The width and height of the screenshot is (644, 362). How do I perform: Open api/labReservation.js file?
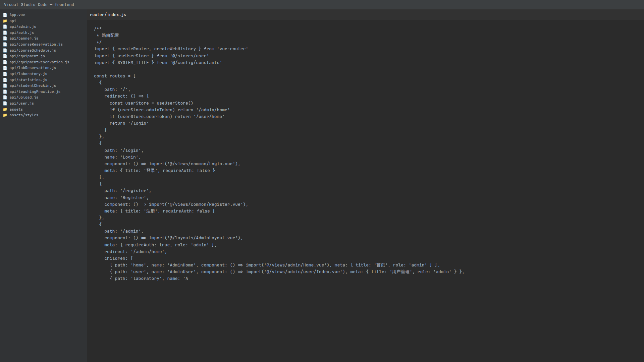point(33,68)
